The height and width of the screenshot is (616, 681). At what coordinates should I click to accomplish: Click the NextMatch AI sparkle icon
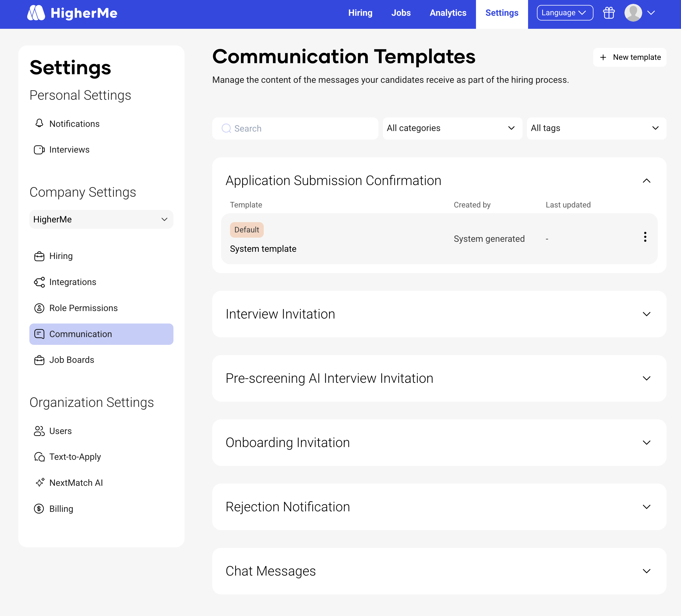[40, 482]
